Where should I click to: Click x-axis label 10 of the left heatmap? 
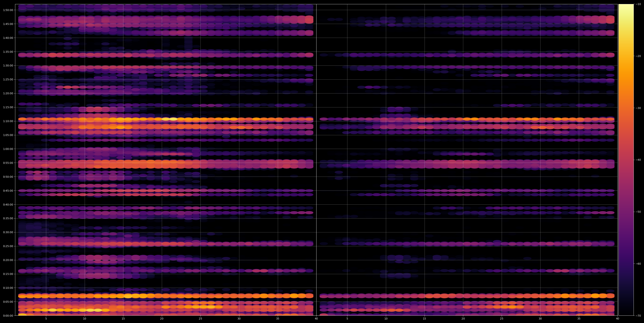[x=84, y=319]
